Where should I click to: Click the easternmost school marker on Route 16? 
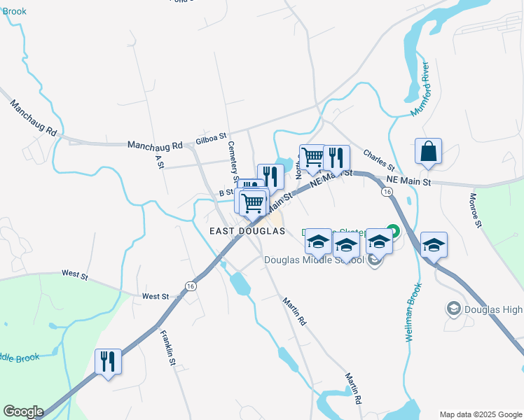434,247
